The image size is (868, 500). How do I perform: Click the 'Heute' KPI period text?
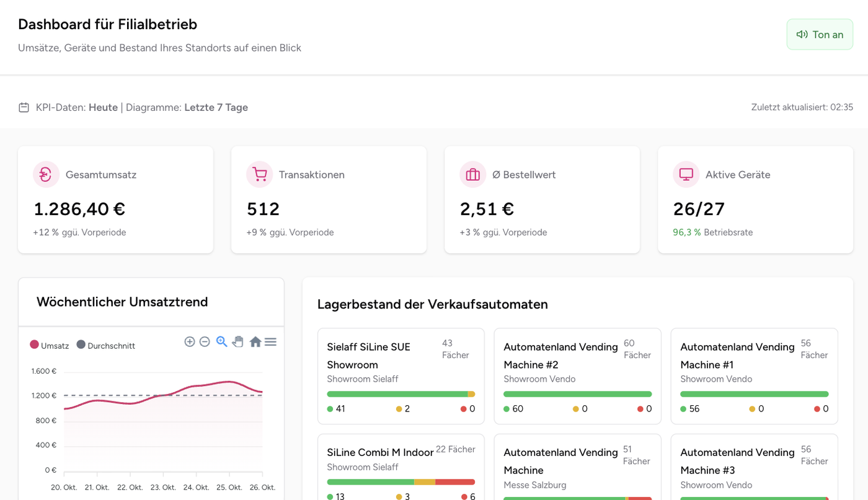point(103,107)
